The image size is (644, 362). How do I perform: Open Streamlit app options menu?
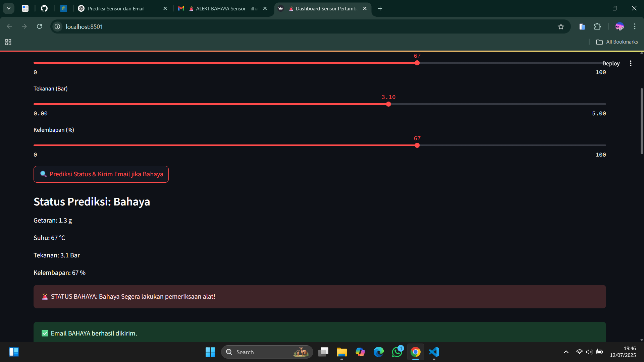tap(631, 63)
